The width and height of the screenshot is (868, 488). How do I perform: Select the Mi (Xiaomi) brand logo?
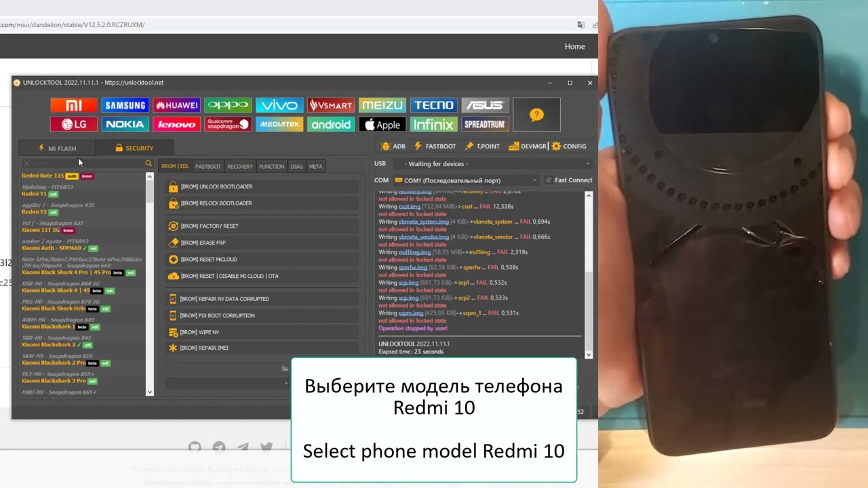74,105
